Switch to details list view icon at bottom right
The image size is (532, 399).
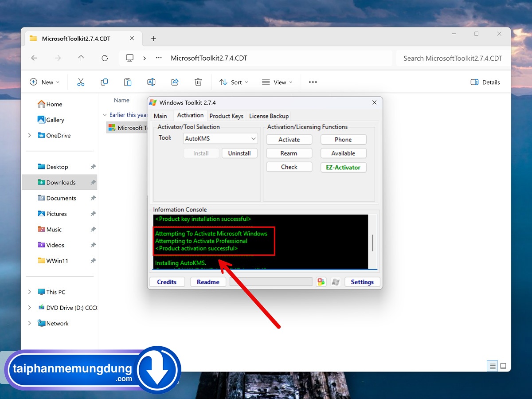coord(492,366)
